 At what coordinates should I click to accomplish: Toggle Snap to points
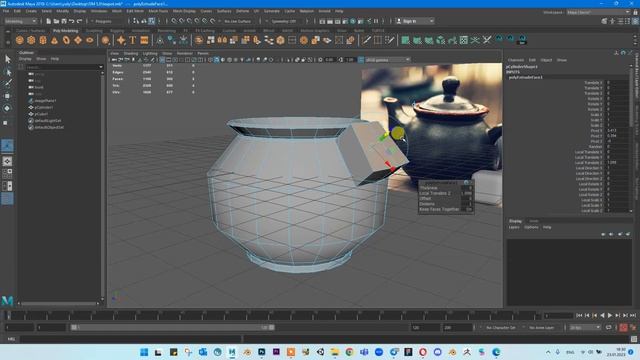[190, 21]
